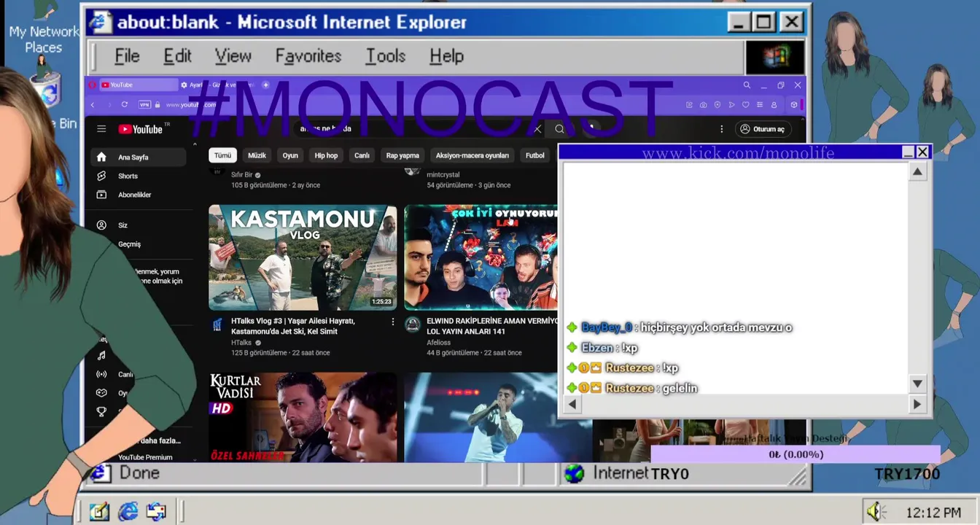Viewport: 980px width, 525px height.
Task: Click the donation goal progress bar
Action: [x=796, y=454]
